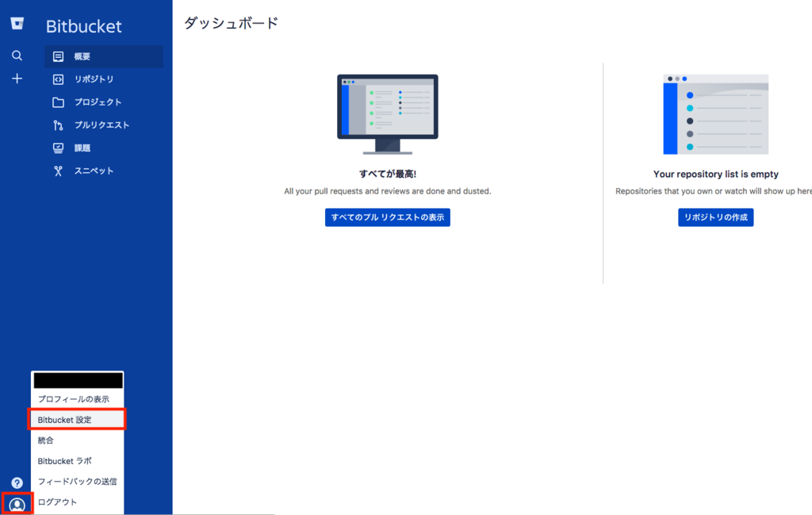This screenshot has height=515, width=812.
Task: Click 'All your pull requests' description text
Action: (387, 191)
